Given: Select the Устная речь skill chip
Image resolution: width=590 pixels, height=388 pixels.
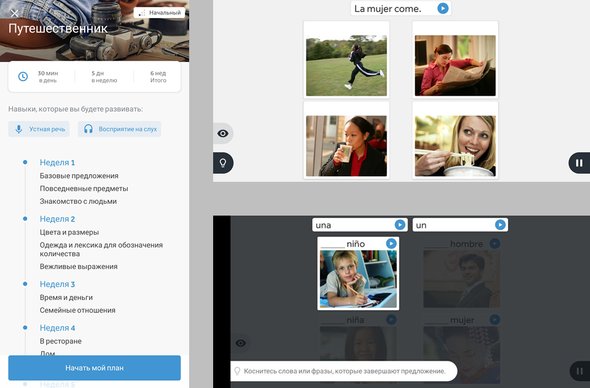Looking at the screenshot, I should point(39,129).
